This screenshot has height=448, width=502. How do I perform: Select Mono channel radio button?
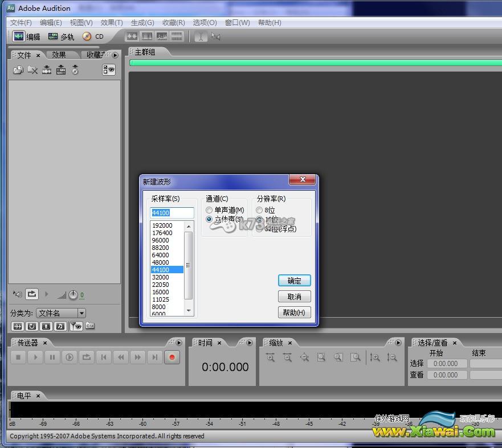pos(209,210)
